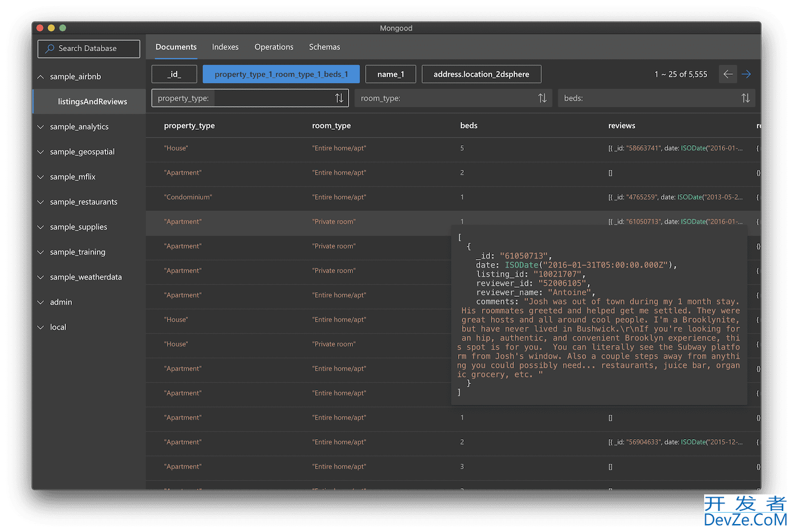Expand the sample_geospatial database
The width and height of the screenshot is (793, 532).
coord(40,152)
